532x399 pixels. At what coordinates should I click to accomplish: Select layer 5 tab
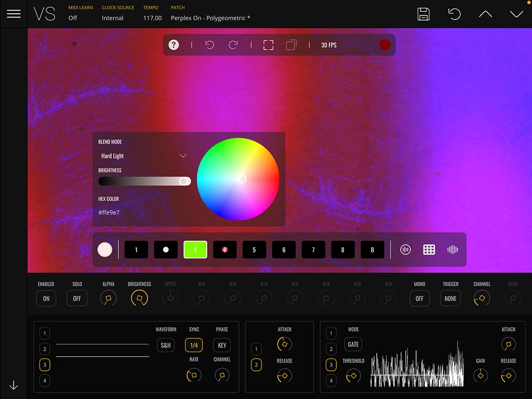point(254,250)
